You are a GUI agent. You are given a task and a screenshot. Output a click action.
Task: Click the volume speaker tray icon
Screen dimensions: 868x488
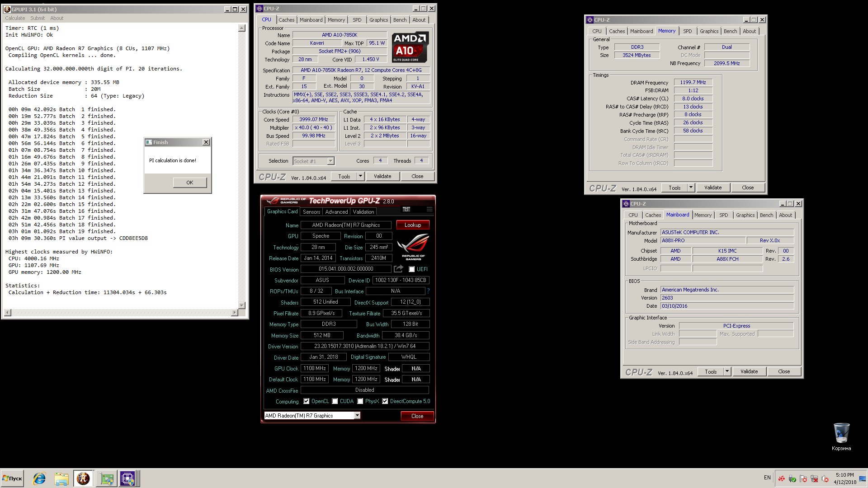pyautogui.click(x=825, y=479)
